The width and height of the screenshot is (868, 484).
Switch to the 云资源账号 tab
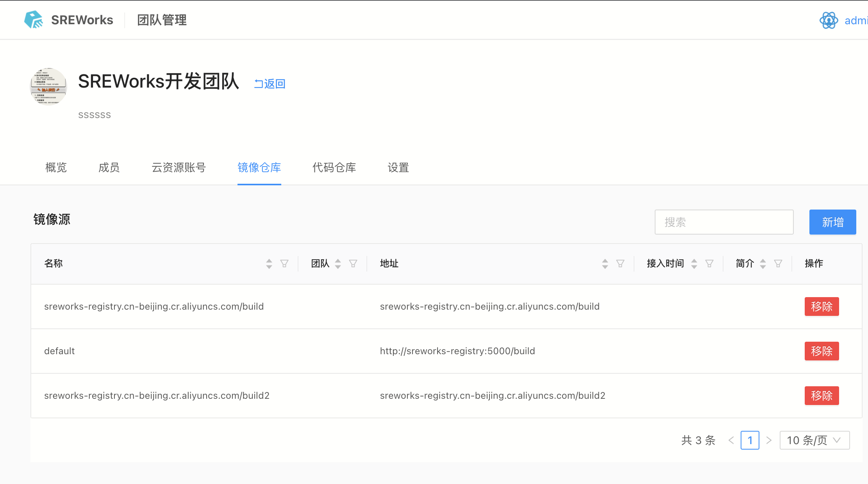click(x=179, y=168)
